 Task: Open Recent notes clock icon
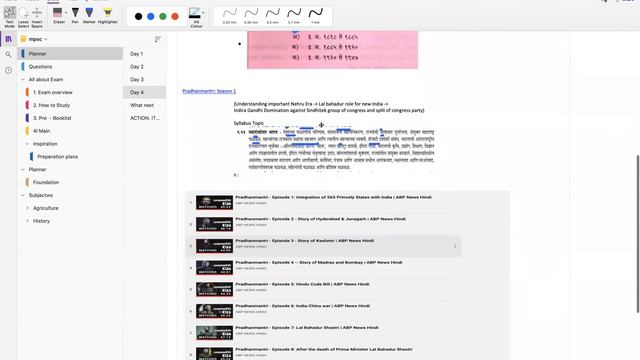click(x=8, y=70)
